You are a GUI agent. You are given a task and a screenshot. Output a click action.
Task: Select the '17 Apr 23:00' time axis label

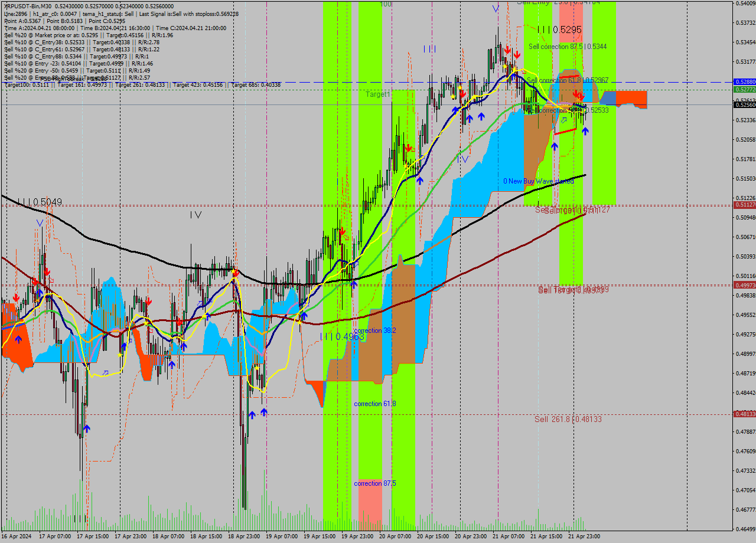[x=130, y=537]
